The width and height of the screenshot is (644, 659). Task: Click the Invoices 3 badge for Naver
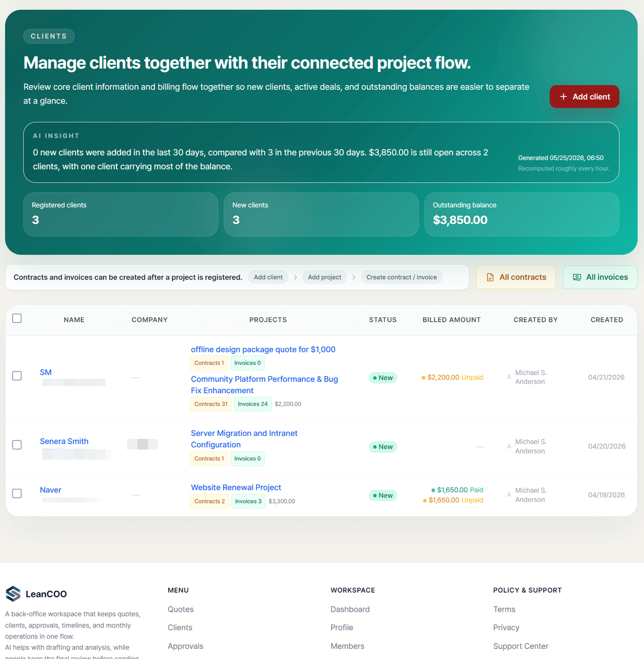pyautogui.click(x=249, y=501)
